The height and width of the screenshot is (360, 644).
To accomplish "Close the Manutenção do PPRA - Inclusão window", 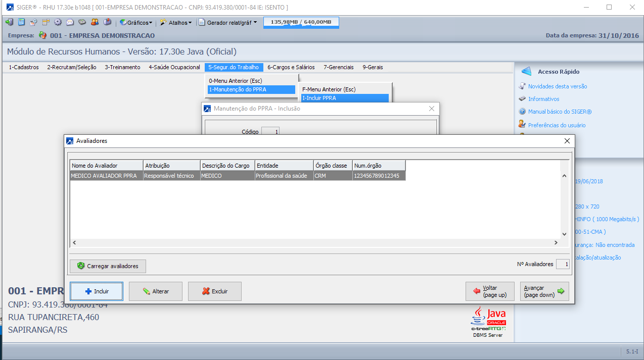I will pos(432,109).
